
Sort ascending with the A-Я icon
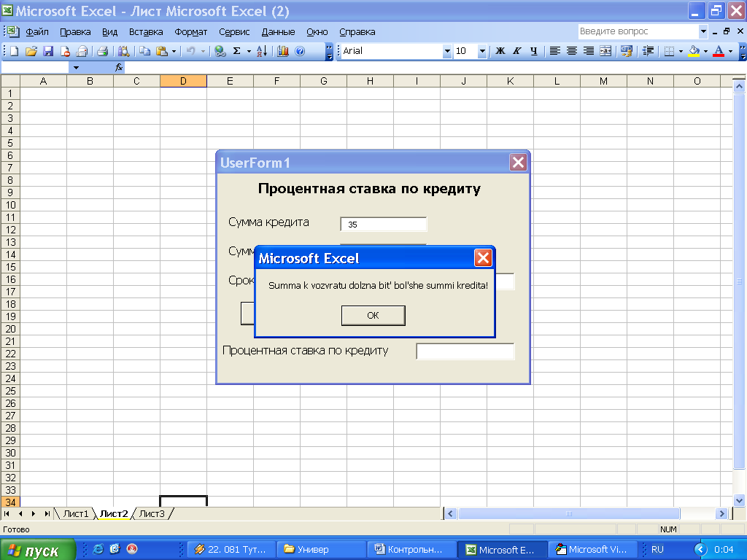[262, 51]
